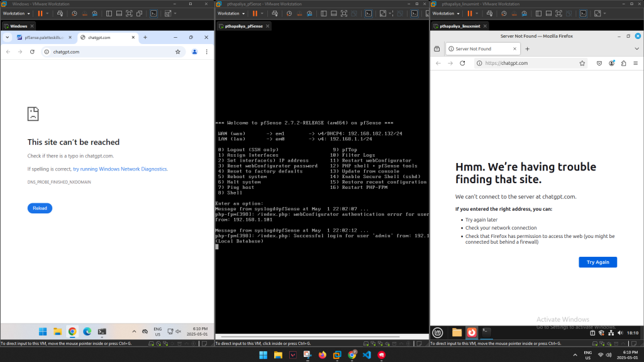This screenshot has height=362, width=644.
Task: Open Visual Studio Code from the host taskbar
Action: [367, 355]
